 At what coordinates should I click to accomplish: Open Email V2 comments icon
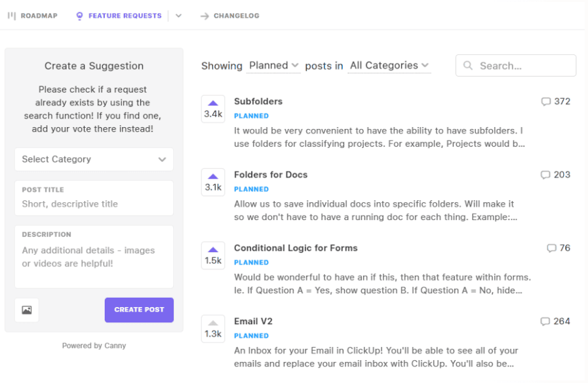pos(545,321)
